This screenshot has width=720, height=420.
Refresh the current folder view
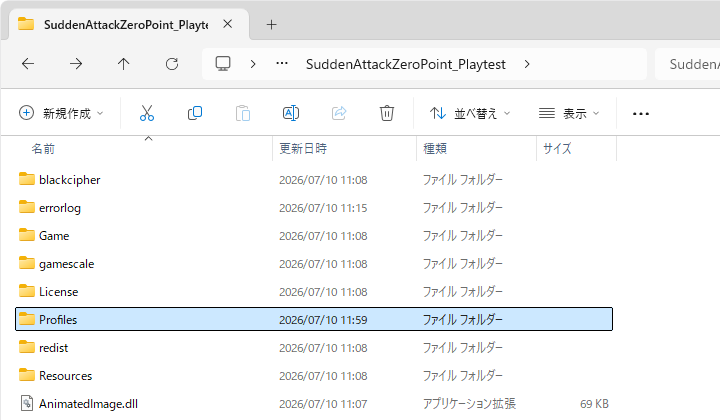172,64
